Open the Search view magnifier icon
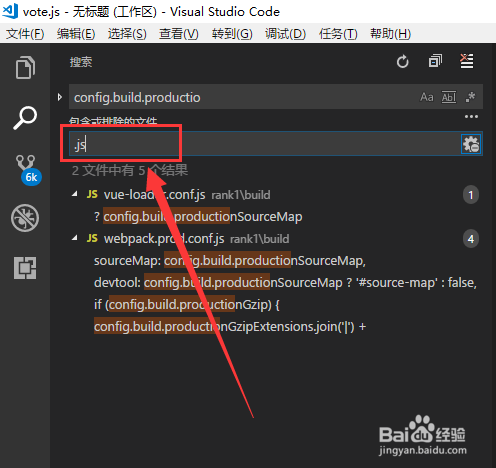Image resolution: width=496 pixels, height=468 pixels. pos(25,118)
